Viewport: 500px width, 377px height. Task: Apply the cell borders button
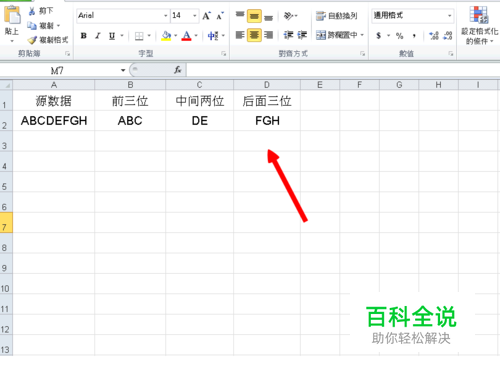(x=139, y=36)
